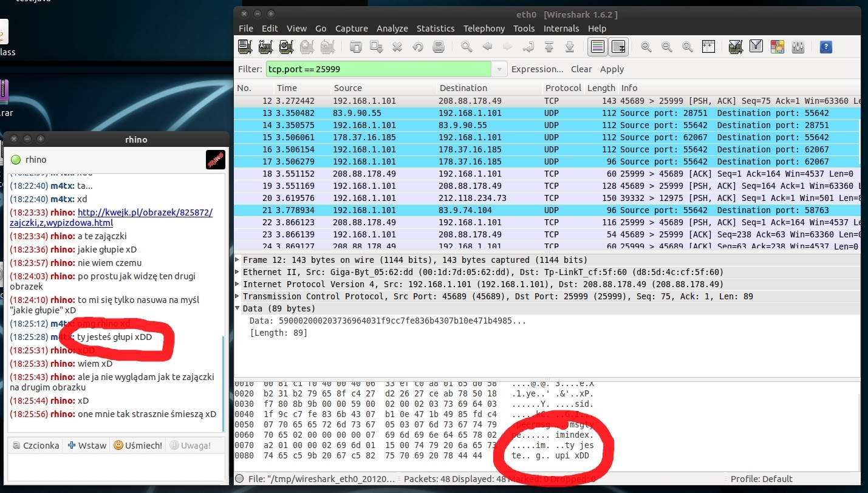Click the chat message input box

[116, 466]
